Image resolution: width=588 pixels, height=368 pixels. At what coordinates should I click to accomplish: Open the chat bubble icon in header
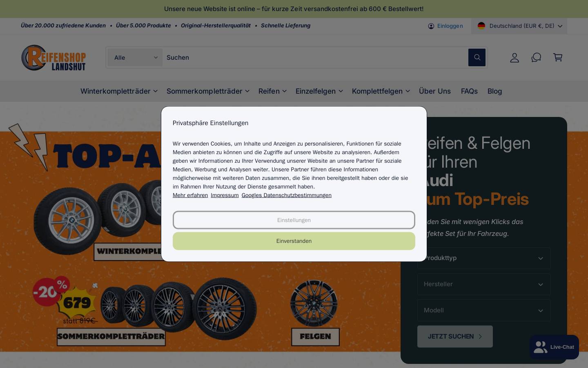pyautogui.click(x=536, y=58)
